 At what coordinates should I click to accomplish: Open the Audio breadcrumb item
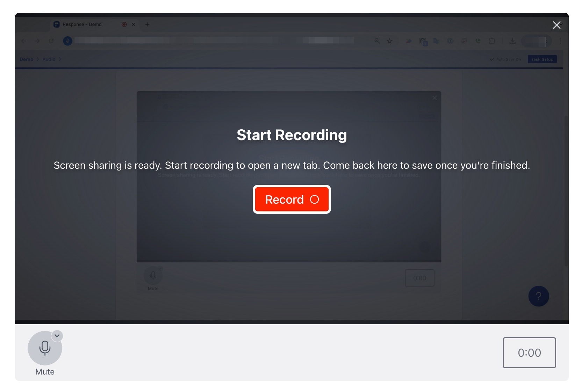(x=49, y=59)
